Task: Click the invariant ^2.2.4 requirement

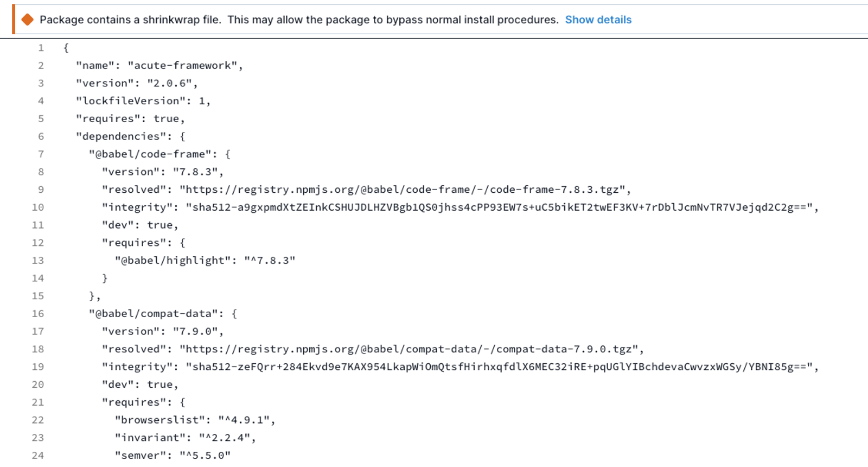Action: 185,438
